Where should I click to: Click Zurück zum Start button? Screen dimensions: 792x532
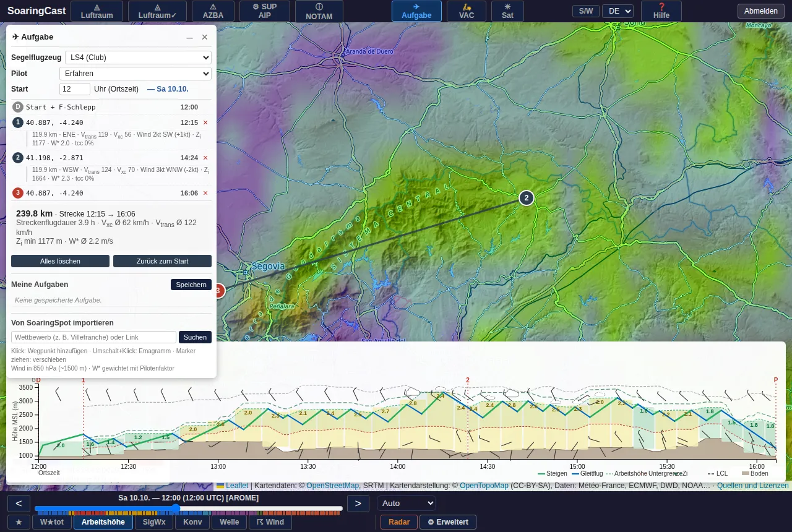pos(162,261)
